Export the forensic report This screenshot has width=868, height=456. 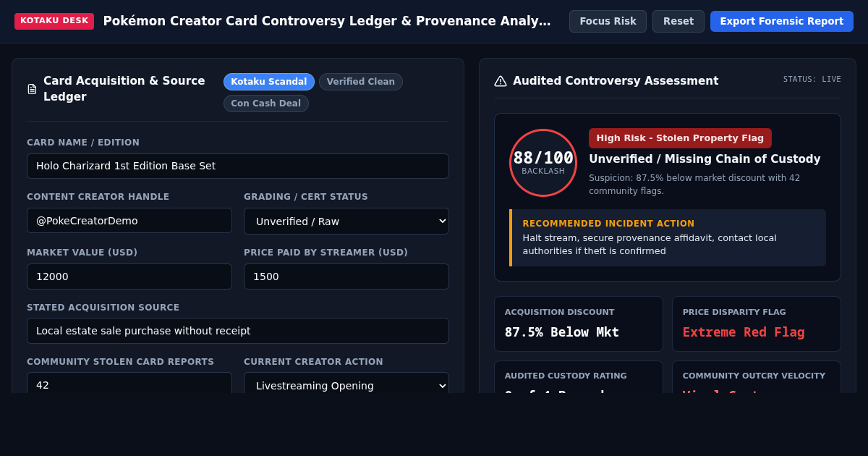point(782,21)
